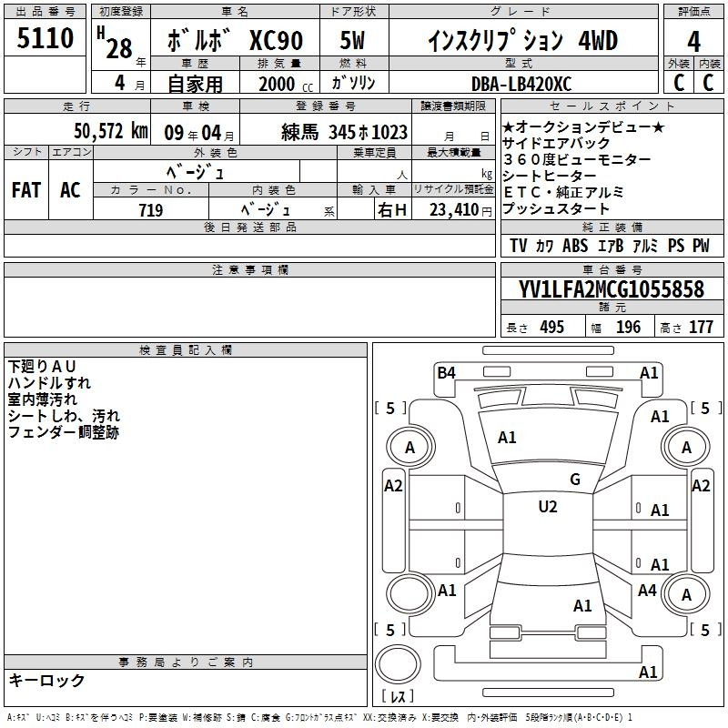Select the FAT shift type cell
Image resolution: width=728 pixels, height=728 pixels.
(26, 190)
